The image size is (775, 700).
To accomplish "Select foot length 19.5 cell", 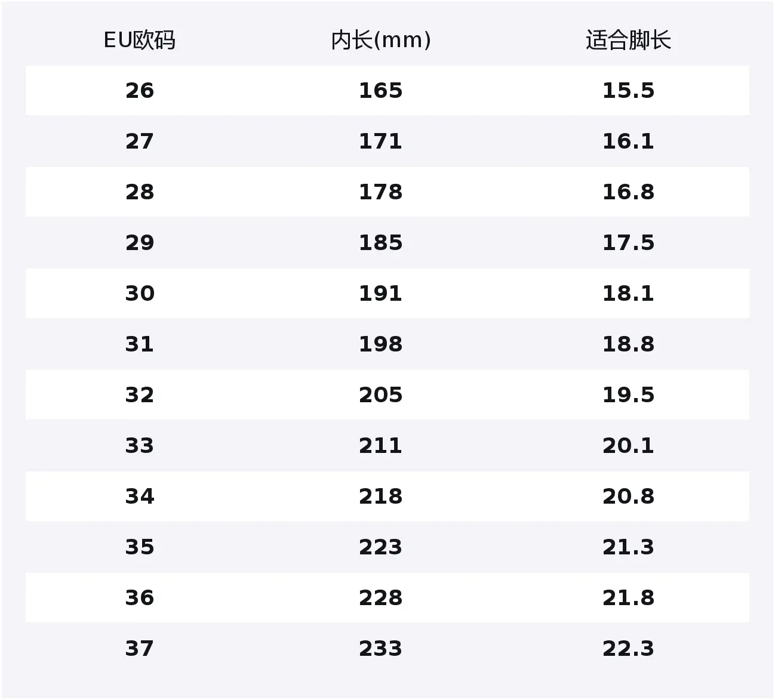I will tap(628, 395).
